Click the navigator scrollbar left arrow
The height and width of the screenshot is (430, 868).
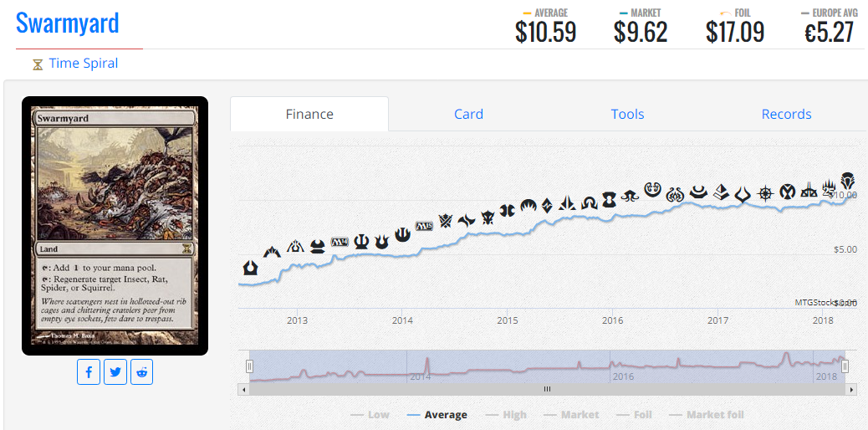click(x=243, y=389)
